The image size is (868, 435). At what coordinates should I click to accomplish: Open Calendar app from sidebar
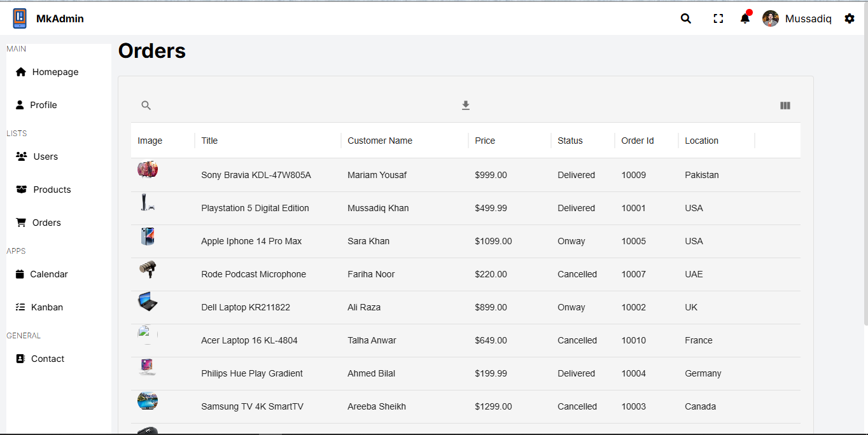click(48, 274)
